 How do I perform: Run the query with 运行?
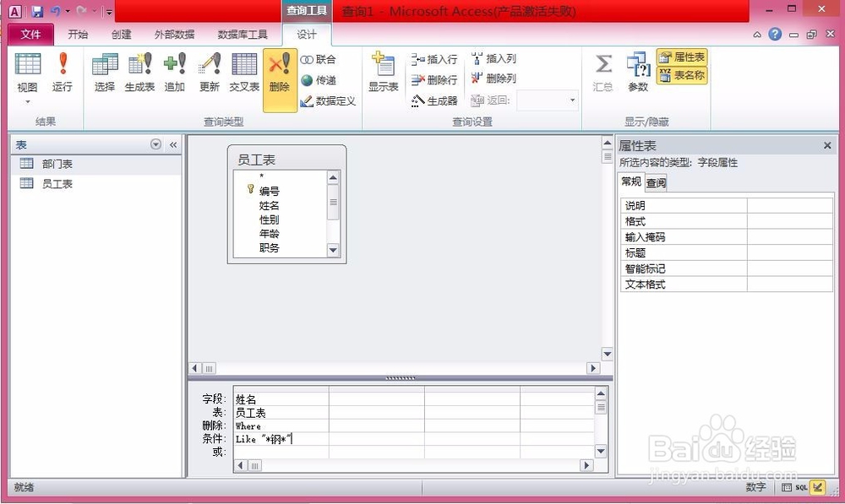pos(62,73)
